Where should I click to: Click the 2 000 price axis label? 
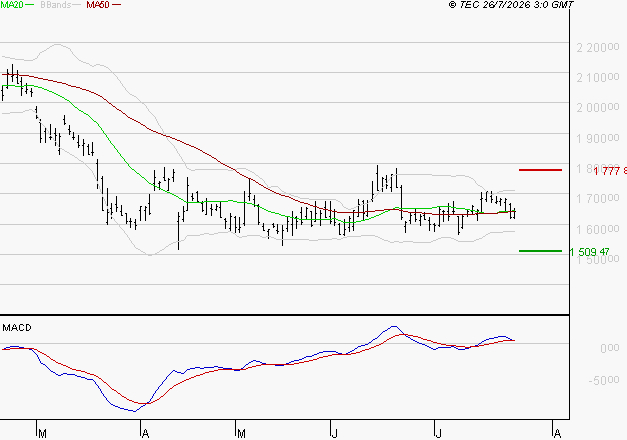(598, 108)
